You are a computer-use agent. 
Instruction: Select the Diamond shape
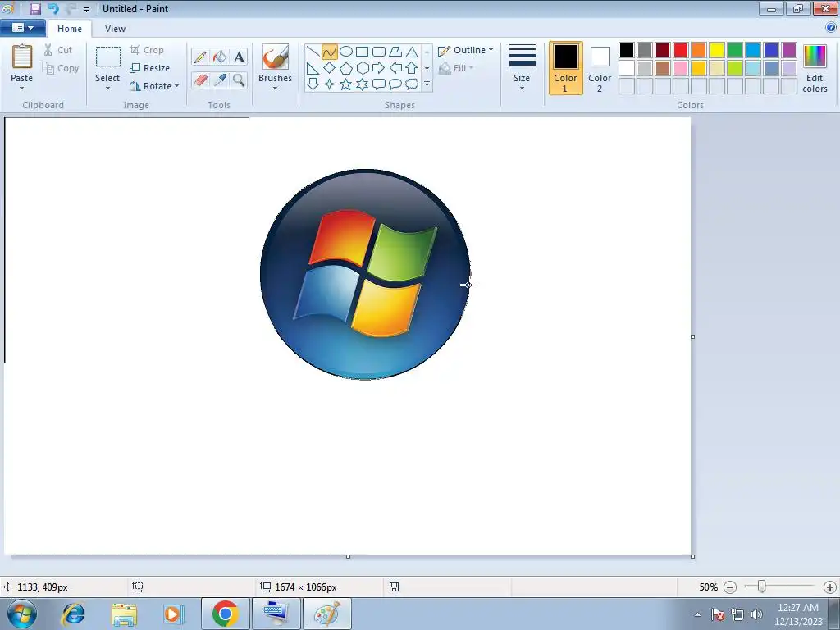330,68
